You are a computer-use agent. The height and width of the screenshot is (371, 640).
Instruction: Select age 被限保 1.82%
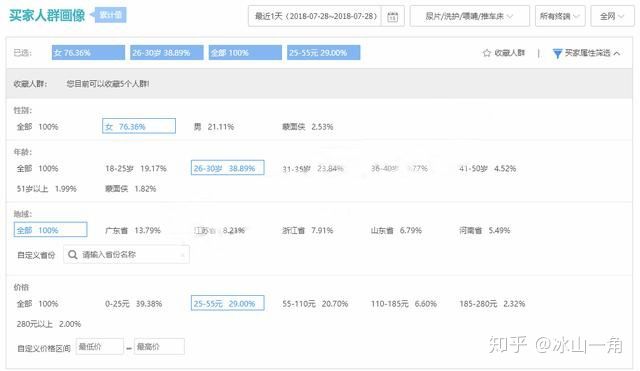(131, 189)
